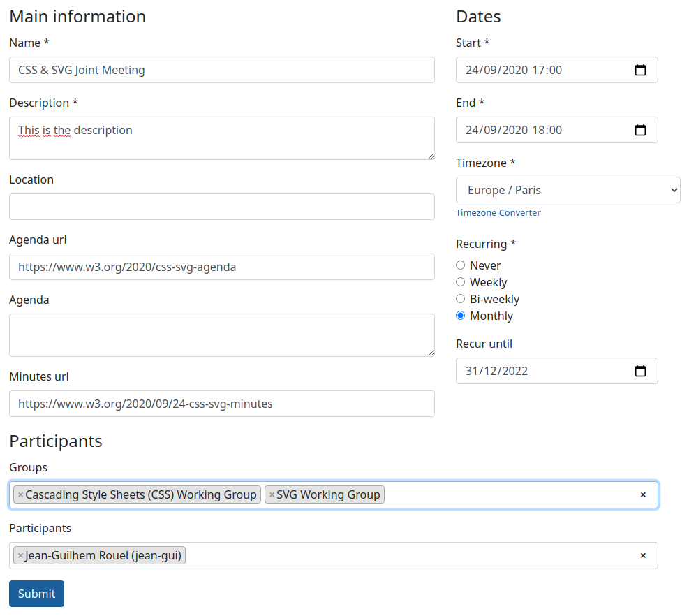The height and width of the screenshot is (616, 689).
Task: Open the Recur until calendar picker icon
Action: 640,371
